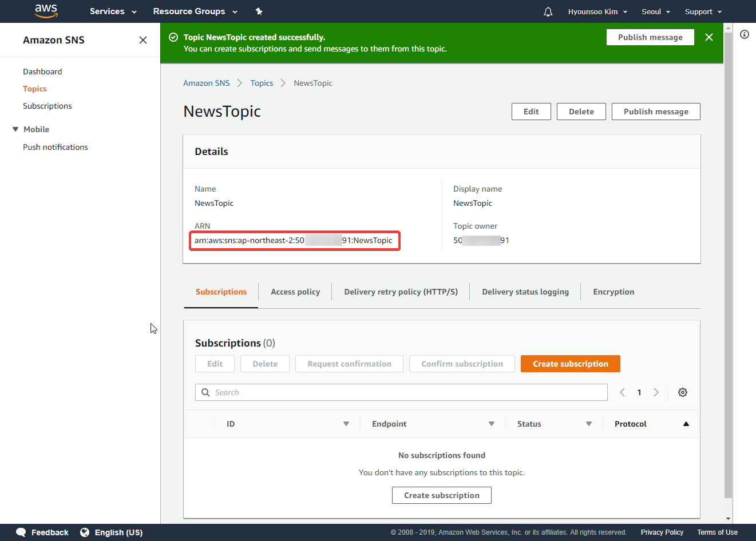Image resolution: width=756 pixels, height=541 pixels.
Task: Click the Topics breadcrumb link
Action: pos(262,83)
